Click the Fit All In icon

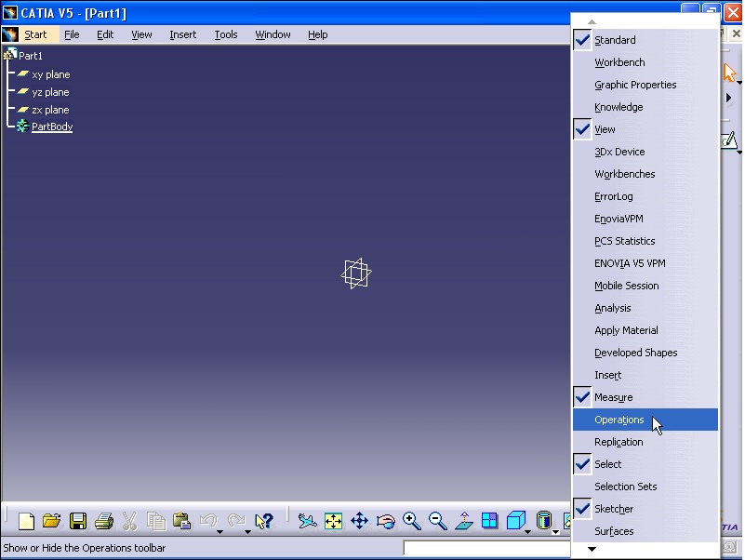tap(334, 521)
